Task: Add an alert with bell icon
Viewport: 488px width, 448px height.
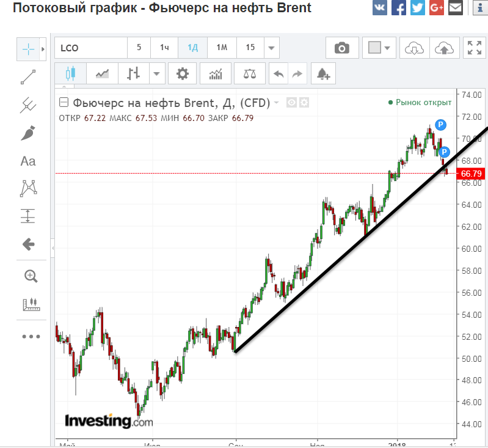Action: click(x=323, y=74)
